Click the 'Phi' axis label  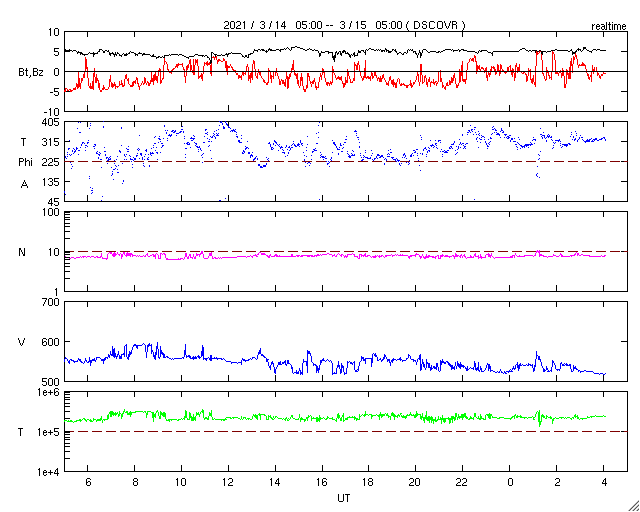25,162
